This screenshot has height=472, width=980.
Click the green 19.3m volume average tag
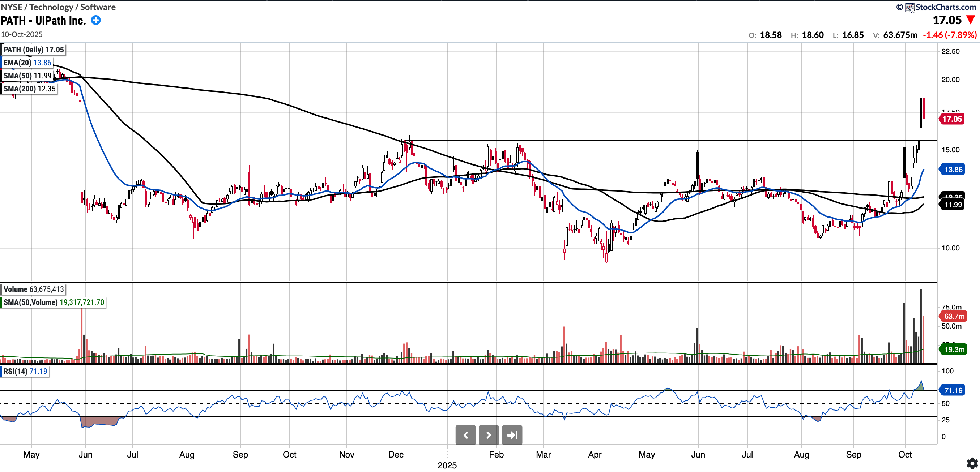pyautogui.click(x=954, y=349)
